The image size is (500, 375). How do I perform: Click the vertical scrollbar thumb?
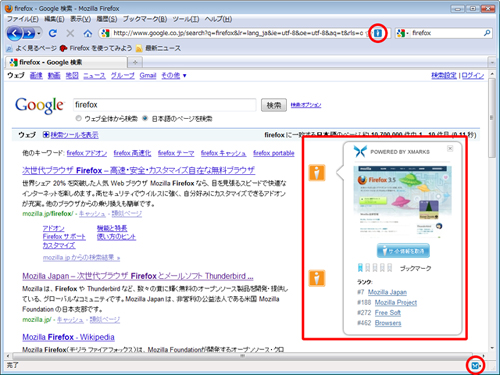[x=492, y=117]
